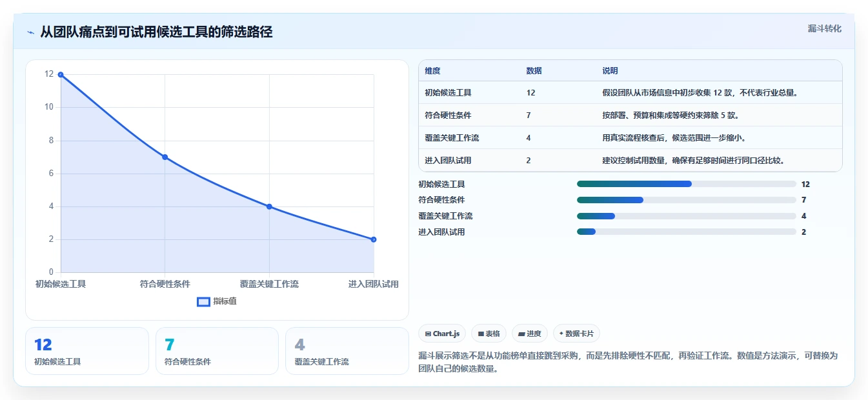868x400 pixels.
Task: Click x-axis label 符合硬性条件 under chart
Action: (165, 284)
